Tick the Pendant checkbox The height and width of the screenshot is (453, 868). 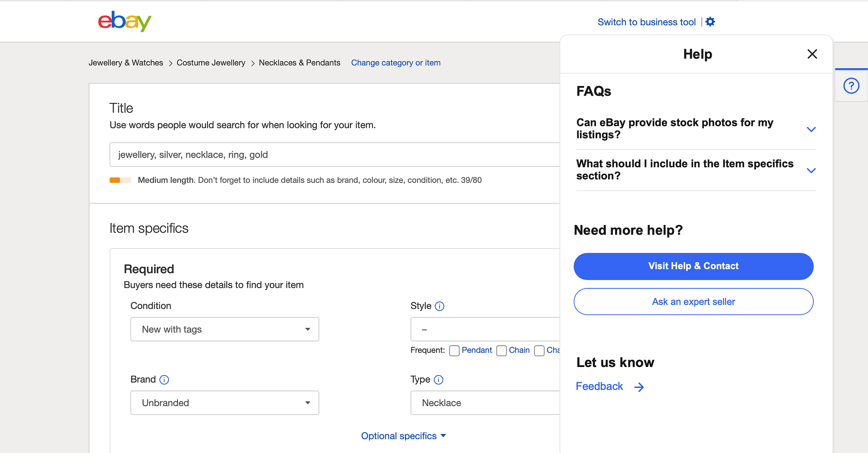(454, 350)
